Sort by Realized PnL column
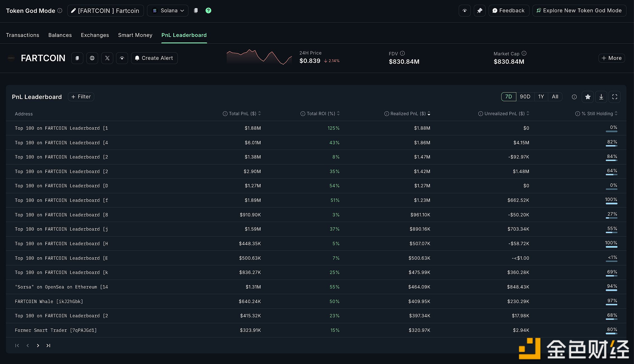Viewport: 634px width, 364px height. click(x=408, y=114)
